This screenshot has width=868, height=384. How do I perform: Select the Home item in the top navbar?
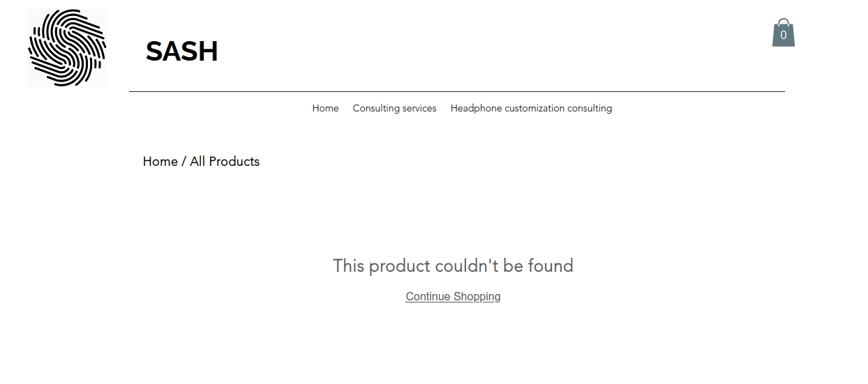click(325, 109)
